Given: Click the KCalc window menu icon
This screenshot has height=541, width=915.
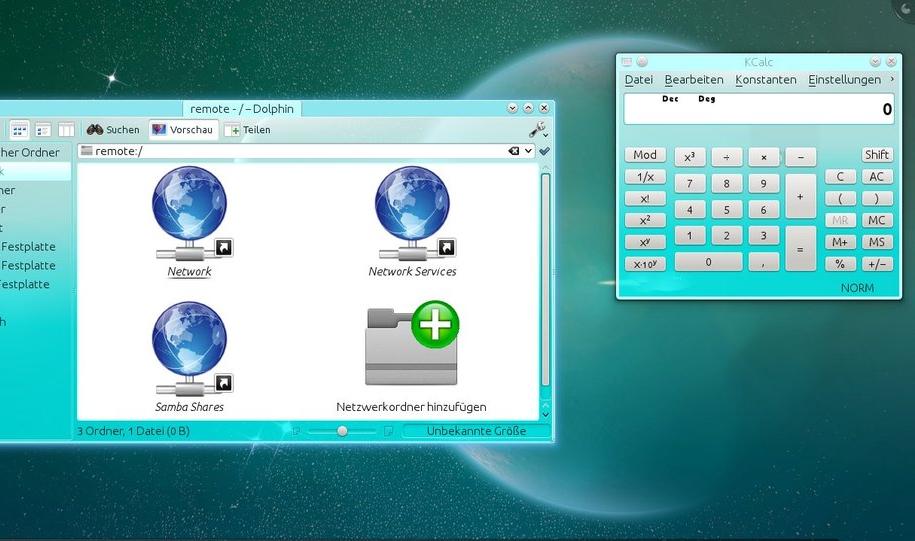Looking at the screenshot, I should point(627,61).
